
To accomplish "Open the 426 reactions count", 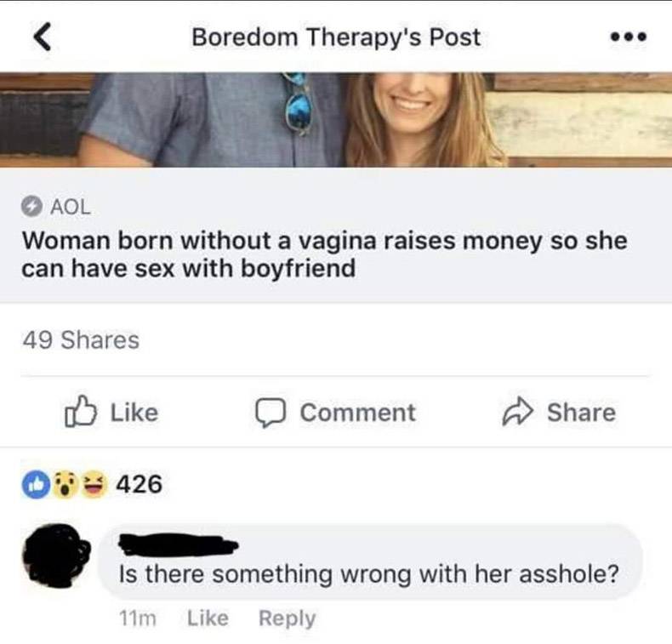I will pos(140,485).
